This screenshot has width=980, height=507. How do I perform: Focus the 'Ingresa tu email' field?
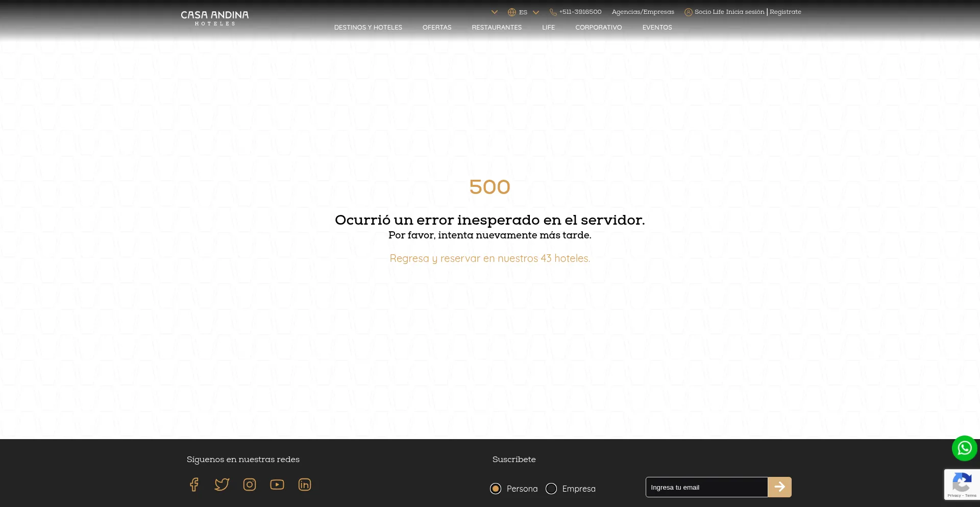[706, 487]
